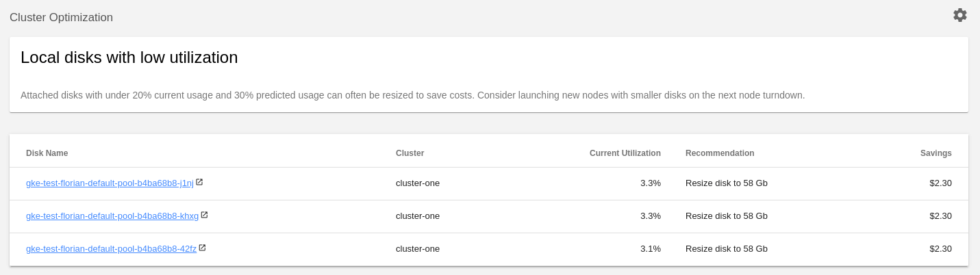Click the attached disks description paragraph

(x=412, y=95)
